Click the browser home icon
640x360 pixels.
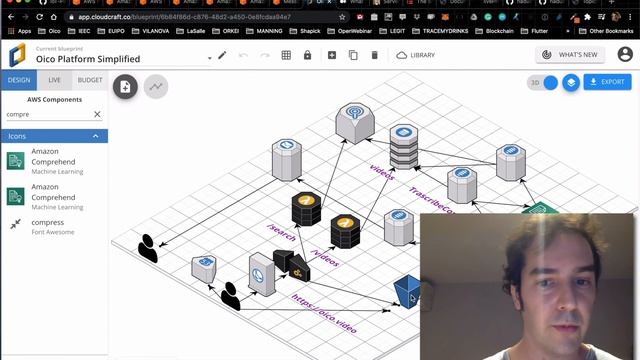53,17
